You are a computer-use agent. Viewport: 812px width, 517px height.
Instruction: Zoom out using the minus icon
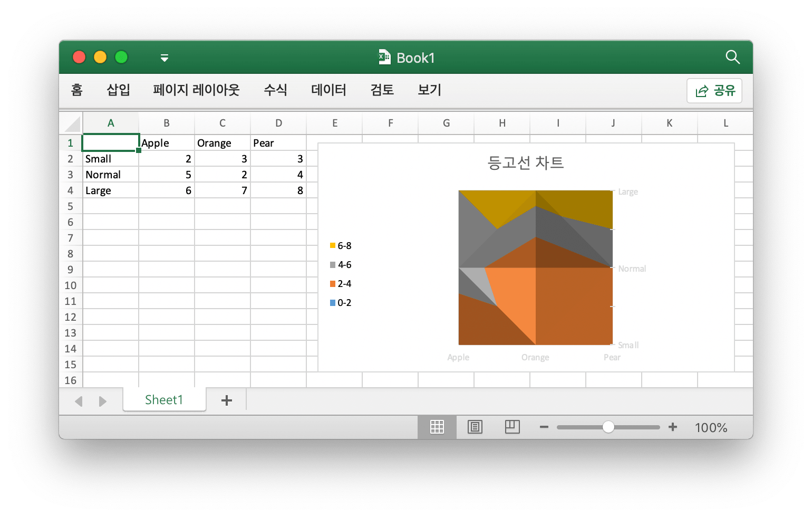tap(544, 427)
